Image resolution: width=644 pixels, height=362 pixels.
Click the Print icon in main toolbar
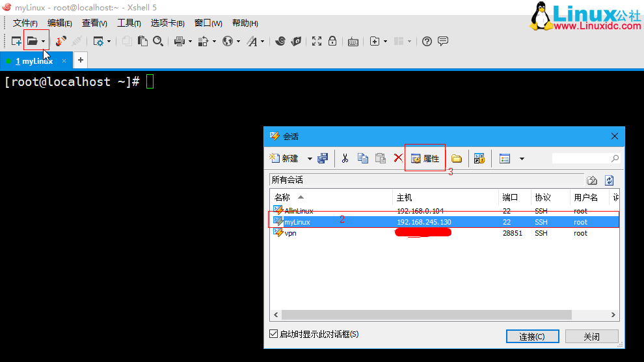pos(179,41)
